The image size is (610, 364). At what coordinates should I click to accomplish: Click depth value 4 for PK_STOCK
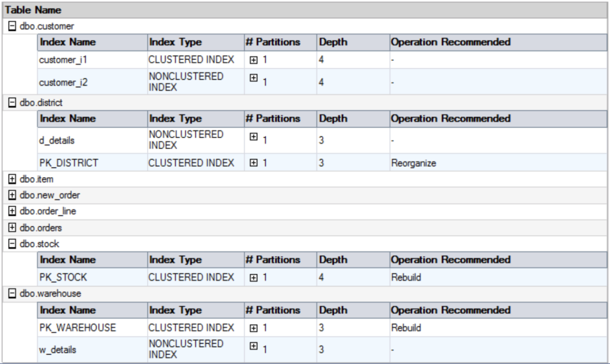tap(321, 278)
